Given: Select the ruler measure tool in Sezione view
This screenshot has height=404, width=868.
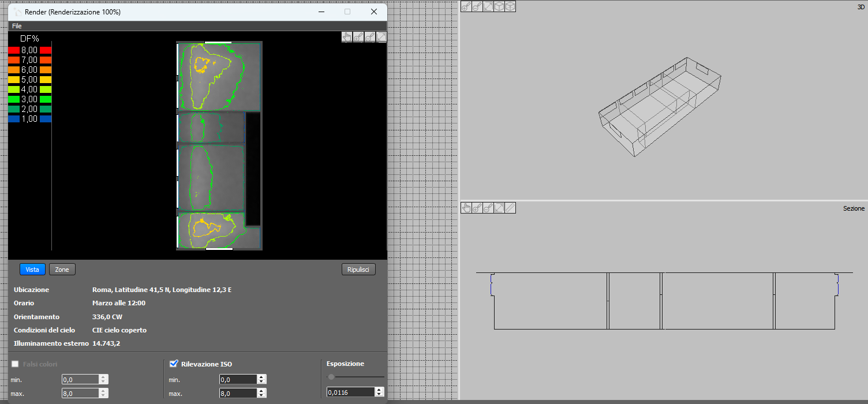Looking at the screenshot, I should pos(510,208).
